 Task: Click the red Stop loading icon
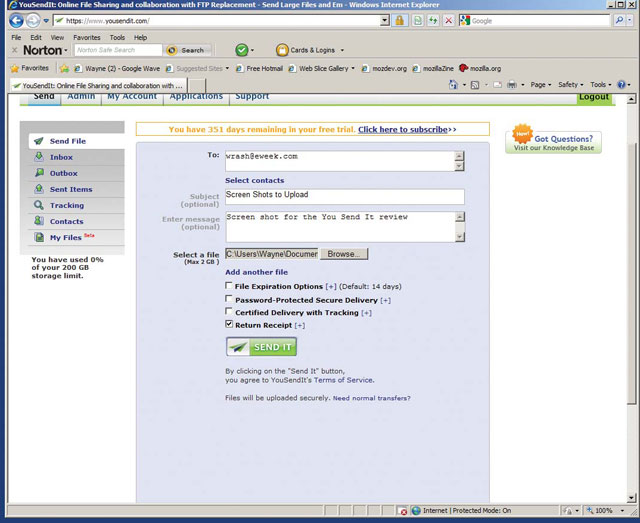click(x=449, y=20)
